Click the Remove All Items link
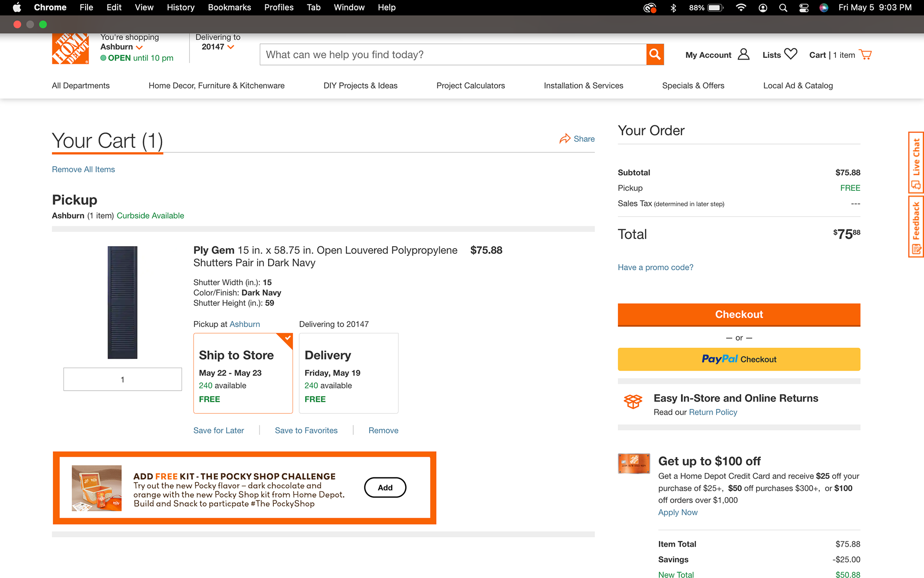This screenshot has width=924, height=578. click(x=83, y=170)
